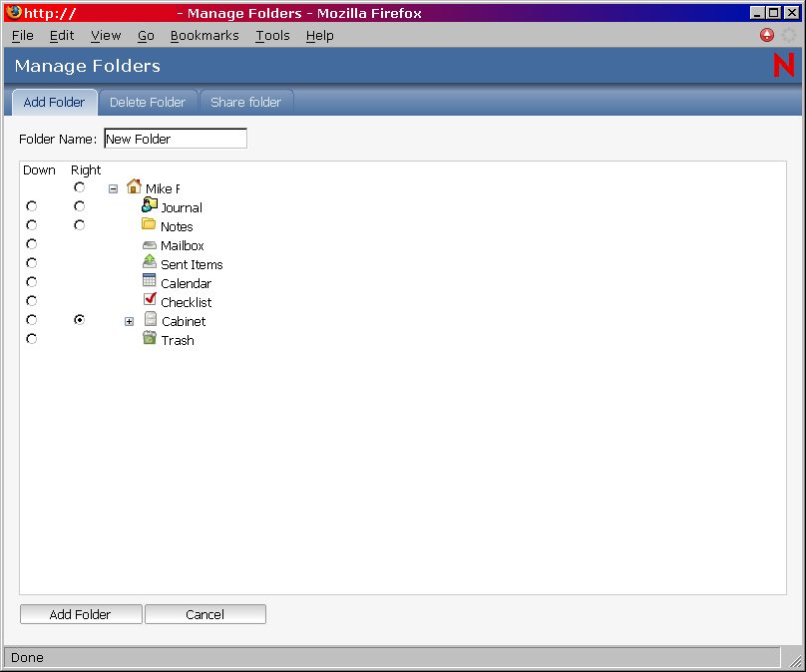Collapse the Mike root tree node

113,189
